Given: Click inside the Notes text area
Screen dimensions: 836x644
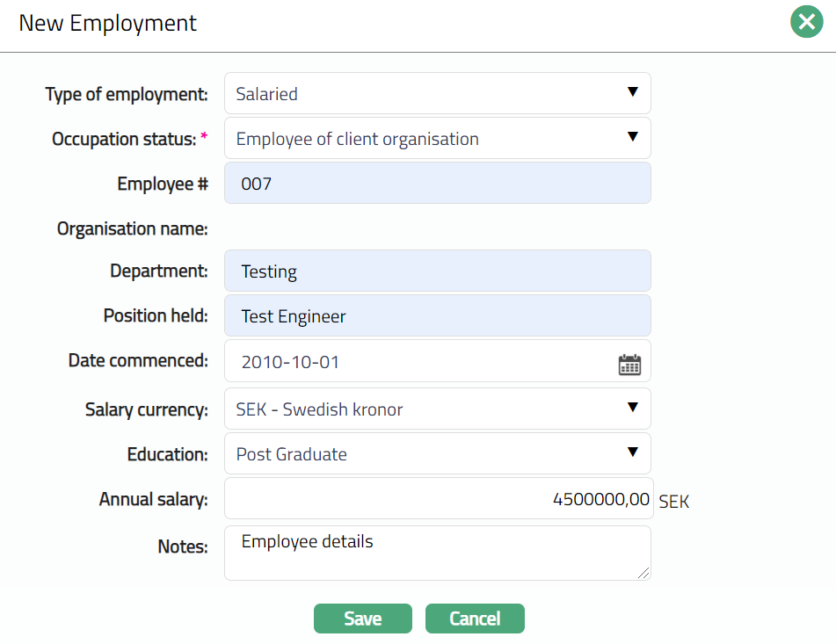Looking at the screenshot, I should 437,554.
